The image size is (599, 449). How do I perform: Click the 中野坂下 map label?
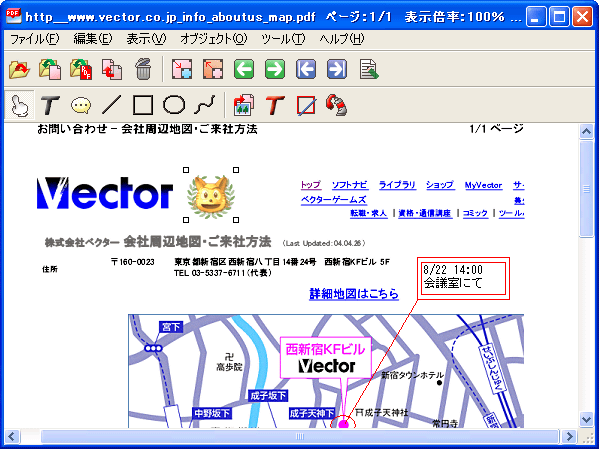(212, 413)
